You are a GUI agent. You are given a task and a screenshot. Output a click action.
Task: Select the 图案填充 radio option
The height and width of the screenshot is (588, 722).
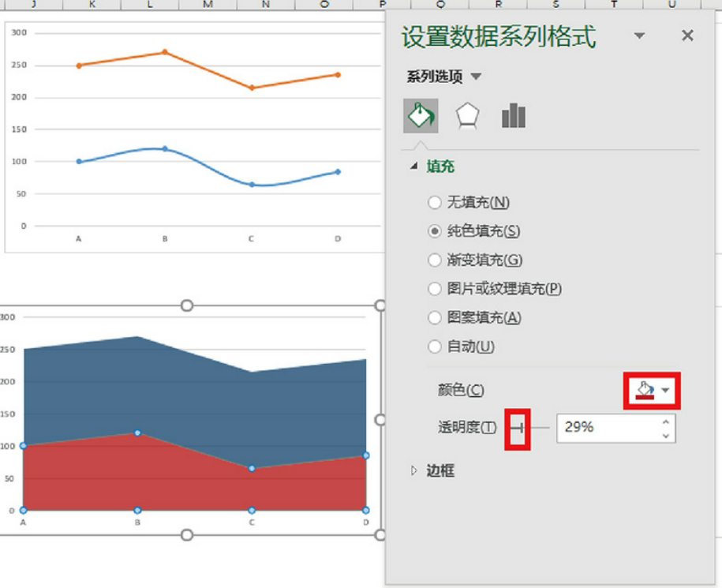coord(434,318)
